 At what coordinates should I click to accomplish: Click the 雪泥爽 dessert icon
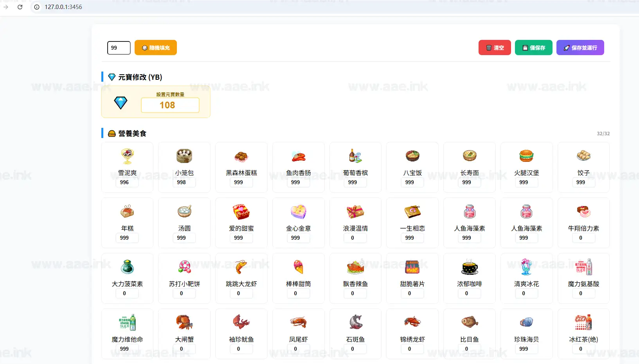coord(127,156)
